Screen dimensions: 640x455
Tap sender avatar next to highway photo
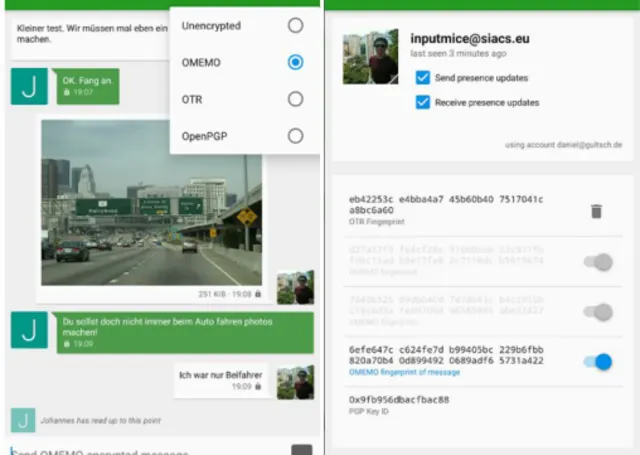point(296,287)
